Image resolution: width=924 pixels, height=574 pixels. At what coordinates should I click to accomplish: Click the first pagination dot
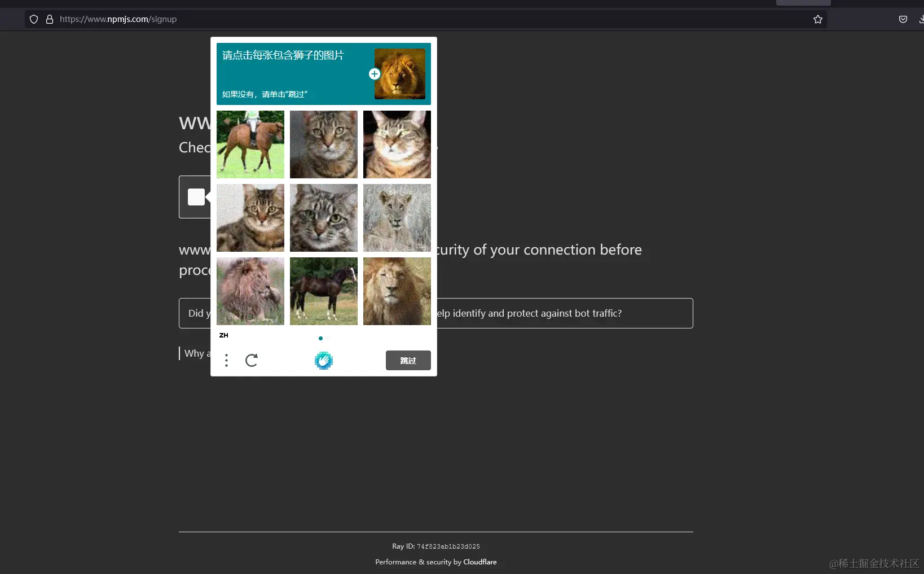click(x=320, y=339)
